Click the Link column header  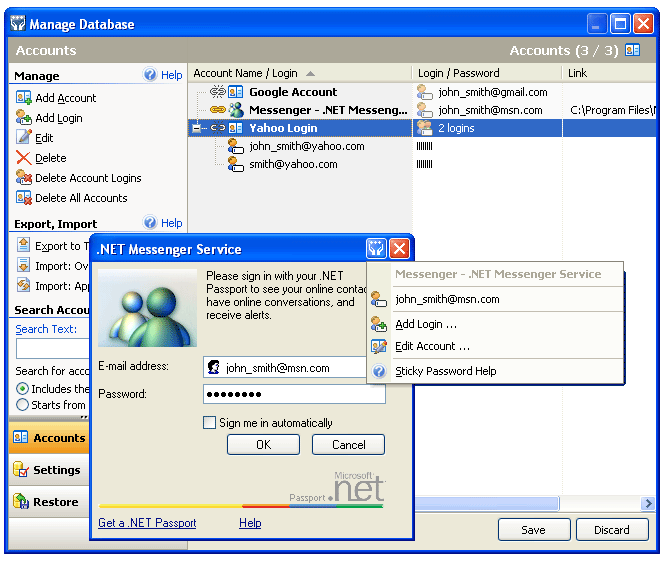click(x=609, y=73)
